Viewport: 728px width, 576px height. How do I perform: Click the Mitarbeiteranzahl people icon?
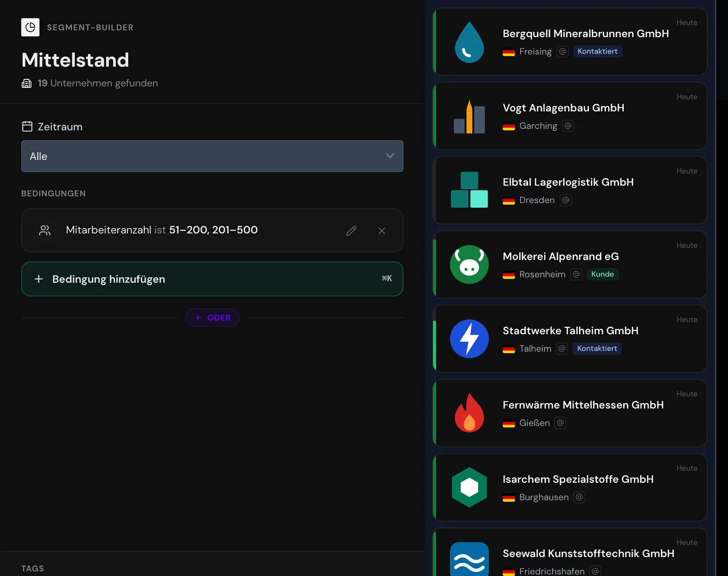[x=45, y=230]
